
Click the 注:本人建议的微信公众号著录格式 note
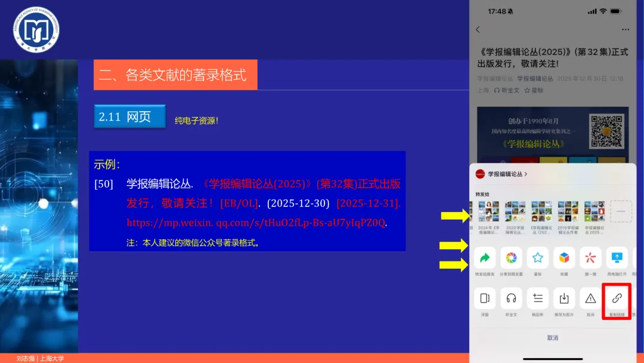point(193,243)
